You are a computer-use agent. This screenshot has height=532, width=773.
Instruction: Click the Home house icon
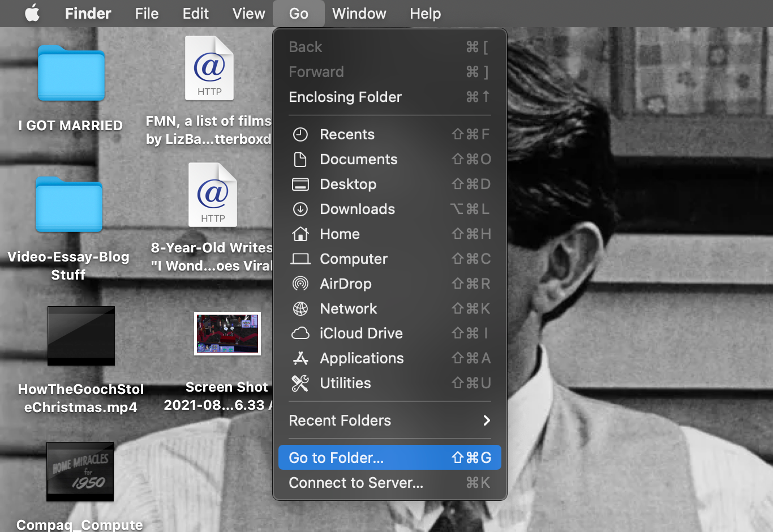tap(300, 234)
